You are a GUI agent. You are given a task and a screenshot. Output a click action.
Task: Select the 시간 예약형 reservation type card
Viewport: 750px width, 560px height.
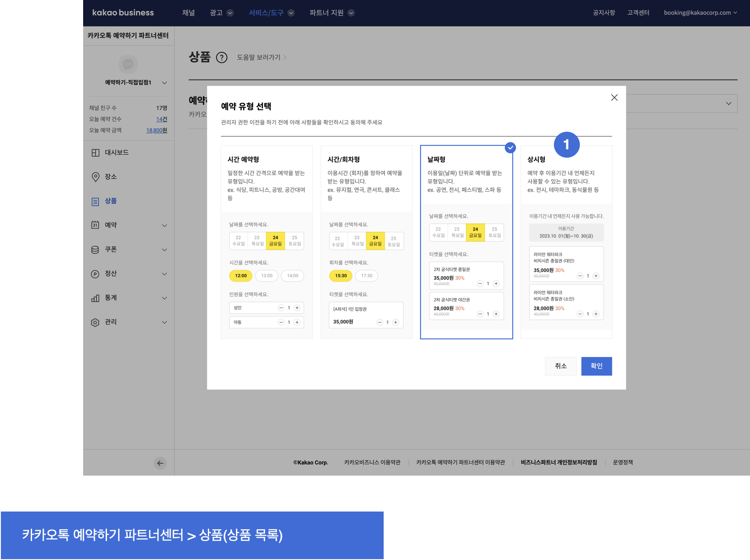point(266,242)
